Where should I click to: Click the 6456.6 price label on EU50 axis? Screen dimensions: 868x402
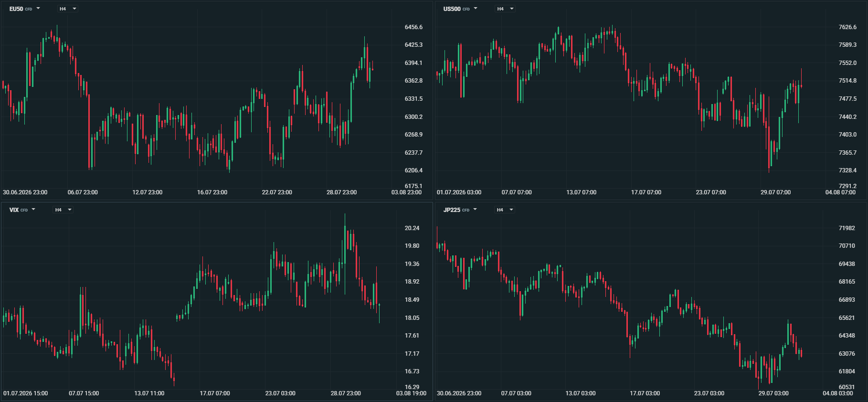(x=413, y=27)
